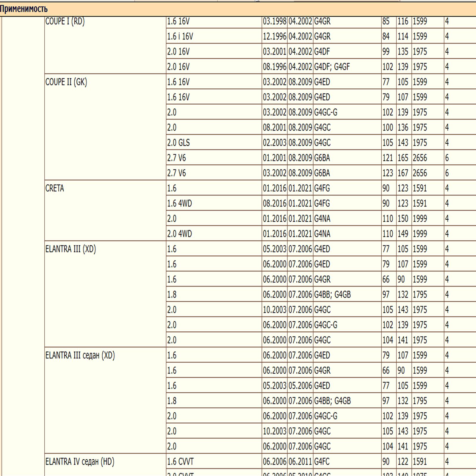The height and width of the screenshot is (476, 476).
Task: Click the 1.6 4WD modification for CRETA
Action: [x=179, y=203]
